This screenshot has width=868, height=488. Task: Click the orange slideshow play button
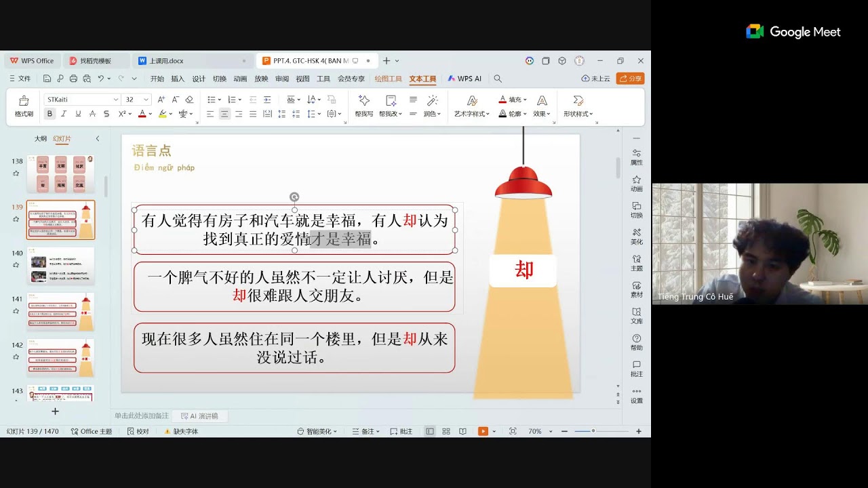[x=483, y=431]
